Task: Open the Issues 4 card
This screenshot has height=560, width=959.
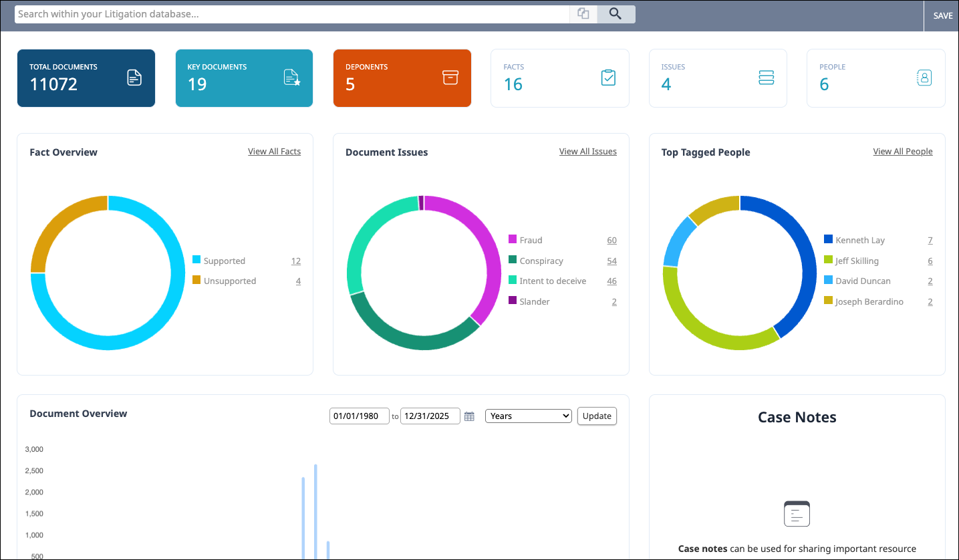Action: point(718,78)
